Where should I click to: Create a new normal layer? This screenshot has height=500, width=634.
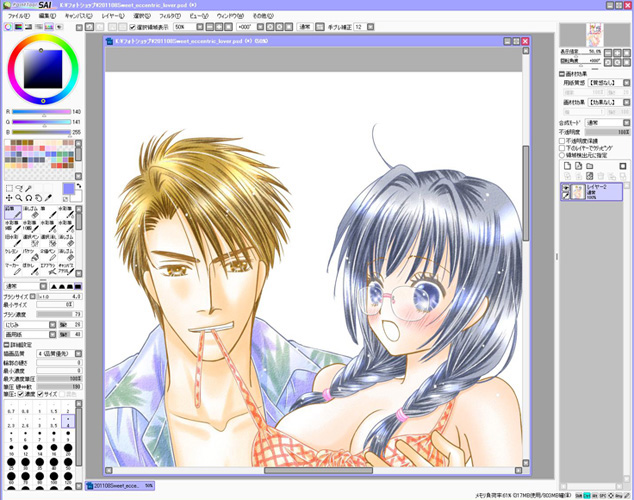[x=567, y=166]
